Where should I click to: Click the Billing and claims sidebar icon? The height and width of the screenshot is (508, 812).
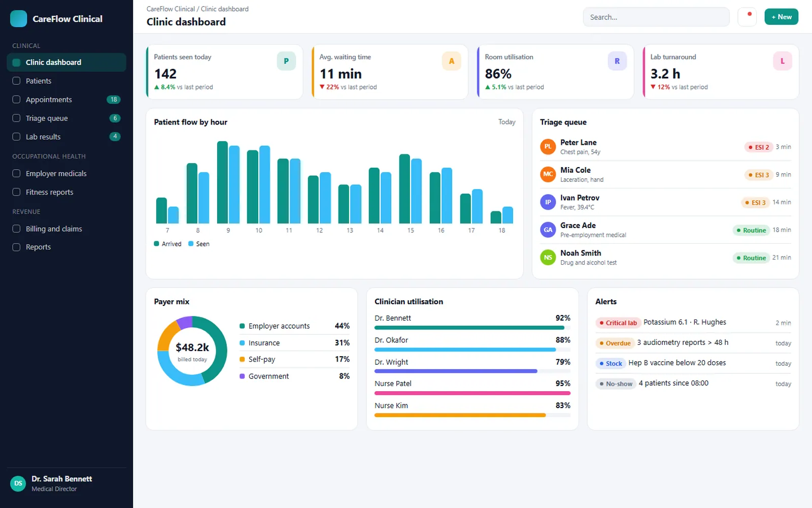16,229
